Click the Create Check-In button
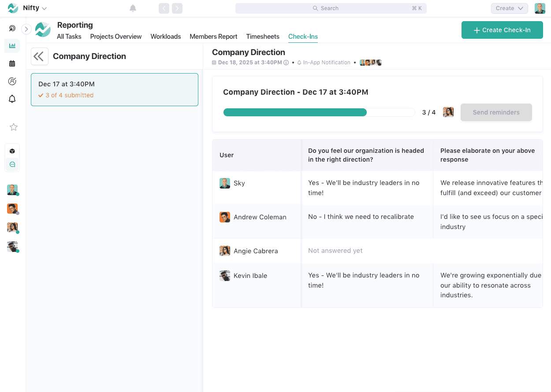The height and width of the screenshot is (392, 551). [x=502, y=30]
